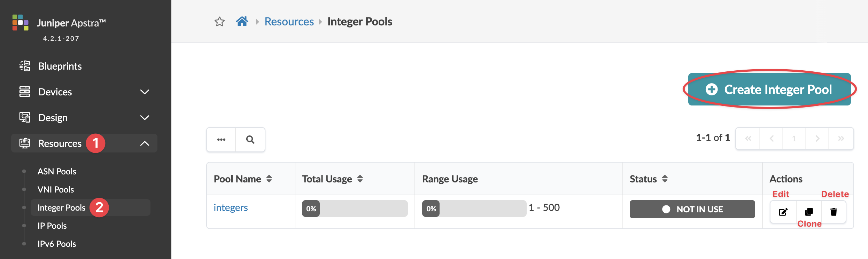The image size is (868, 259).
Task: Open the integers pool link
Action: point(231,208)
